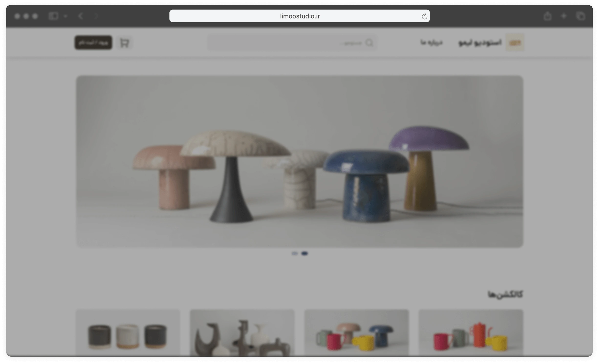Select the inactive light carousel dot
599x364 pixels.
294,253
